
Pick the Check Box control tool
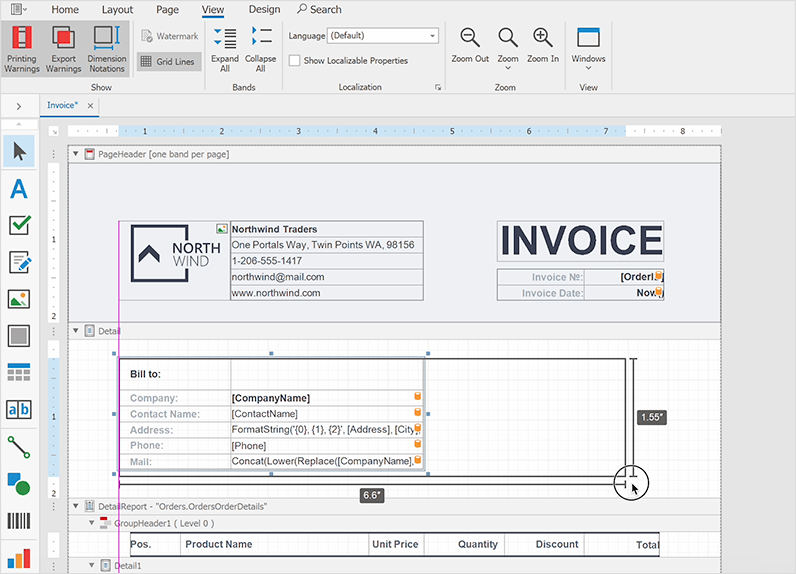[19, 225]
